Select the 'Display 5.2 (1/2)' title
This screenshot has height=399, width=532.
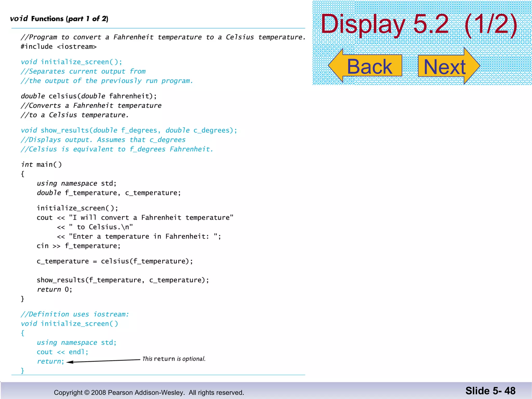click(419, 24)
